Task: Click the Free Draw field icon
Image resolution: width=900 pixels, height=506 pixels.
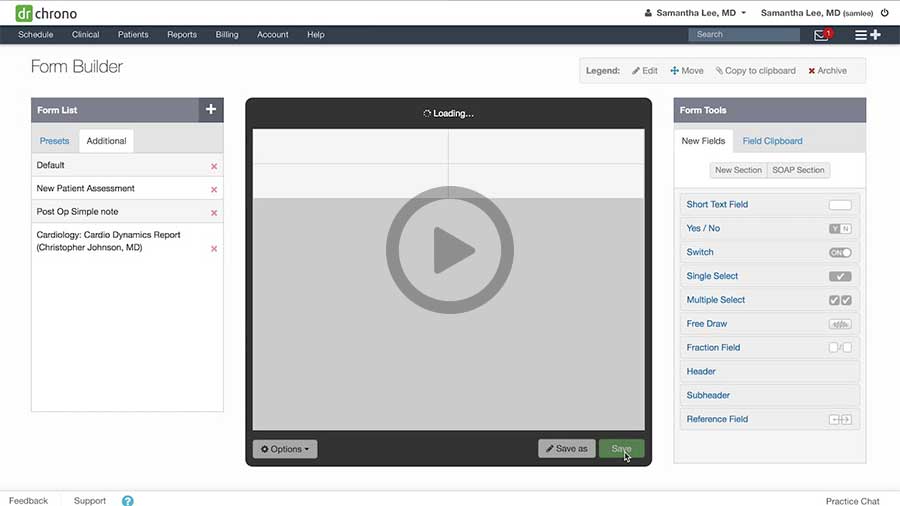Action: [840, 324]
